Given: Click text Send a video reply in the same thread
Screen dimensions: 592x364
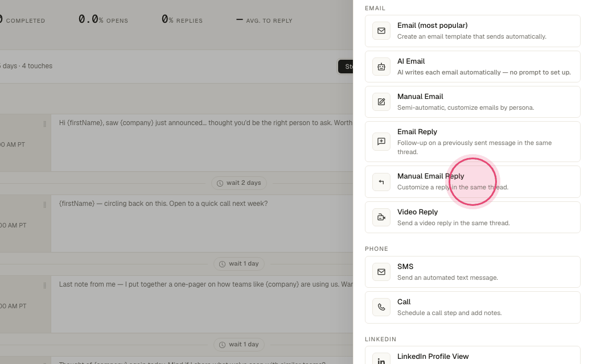Looking at the screenshot, I should click(454, 224).
